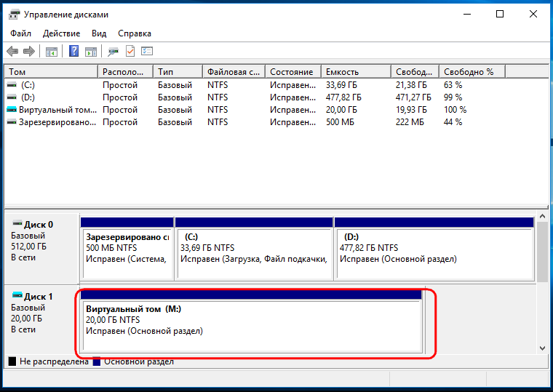Click the dark blue Основной раздел legend swatch
This screenshot has height=392, width=553.
[x=97, y=361]
